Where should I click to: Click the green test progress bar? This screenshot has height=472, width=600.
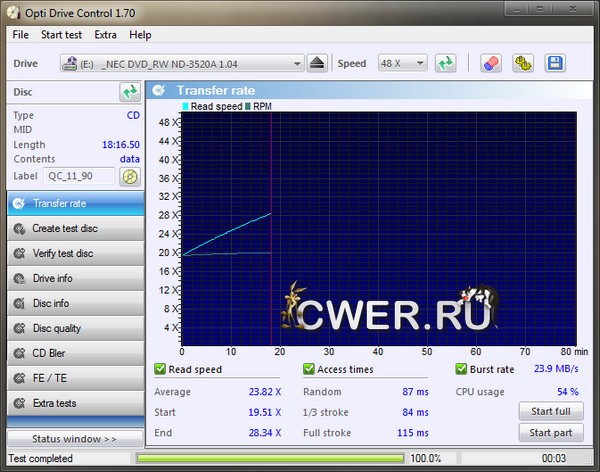click(x=270, y=458)
